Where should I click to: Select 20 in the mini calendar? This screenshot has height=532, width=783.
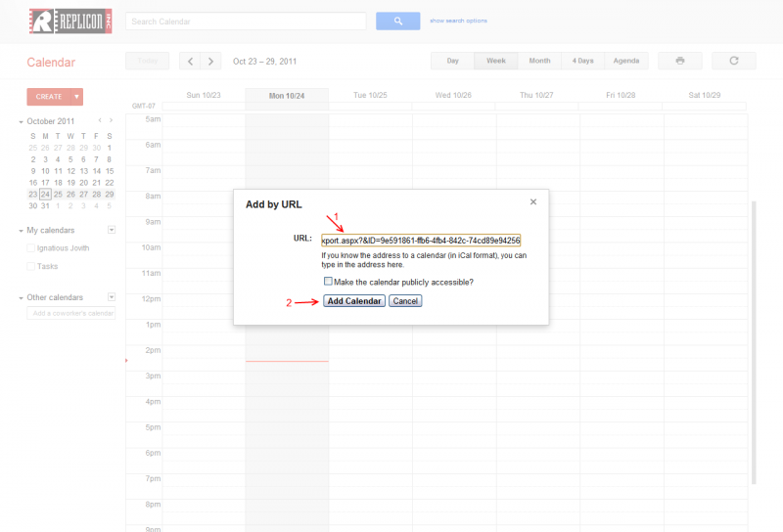[83, 183]
